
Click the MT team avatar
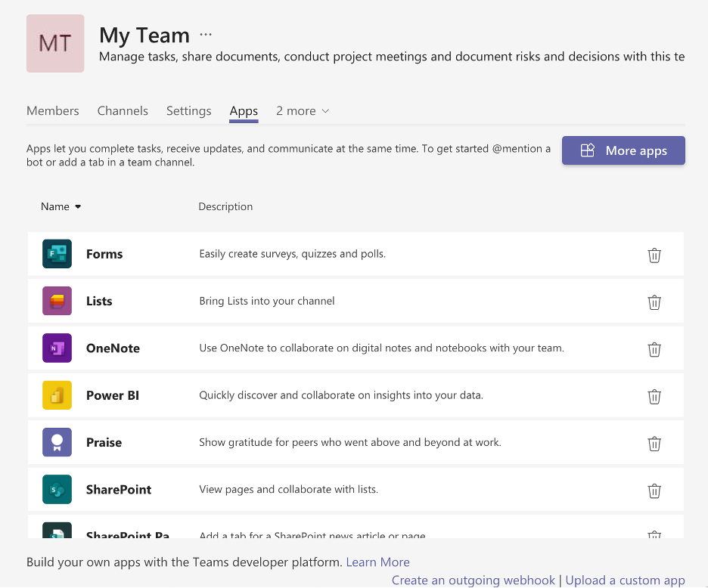tap(55, 43)
